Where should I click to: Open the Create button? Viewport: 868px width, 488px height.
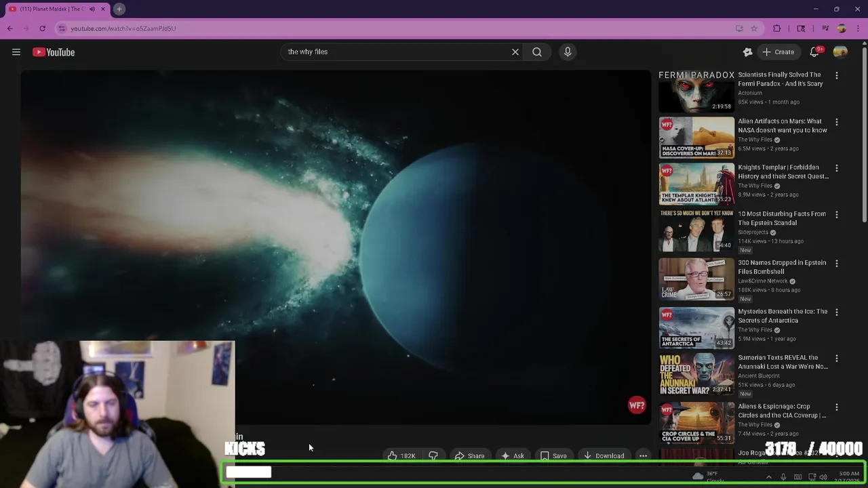[778, 52]
